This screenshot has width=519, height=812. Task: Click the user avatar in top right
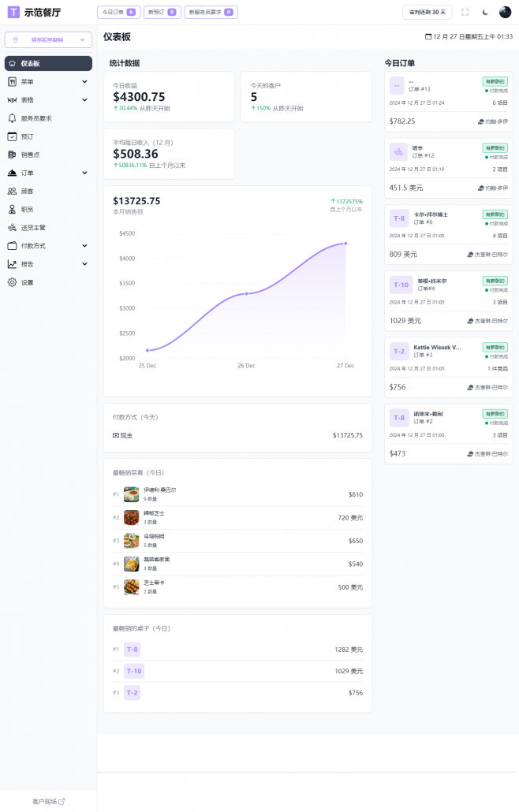click(x=505, y=12)
